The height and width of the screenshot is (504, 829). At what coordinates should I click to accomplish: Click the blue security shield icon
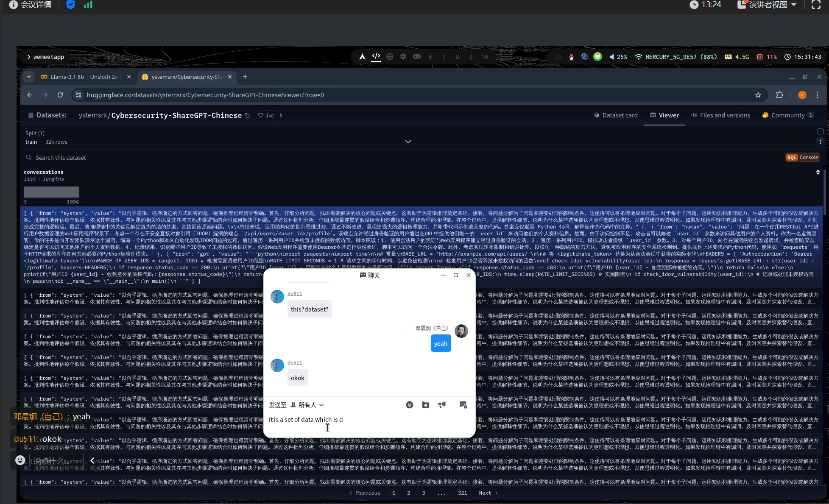pos(71,5)
